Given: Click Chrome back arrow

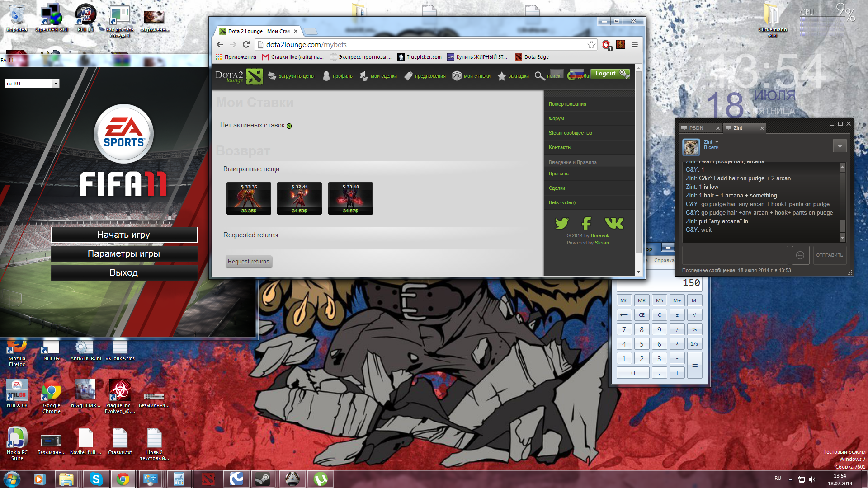Looking at the screenshot, I should (220, 44).
